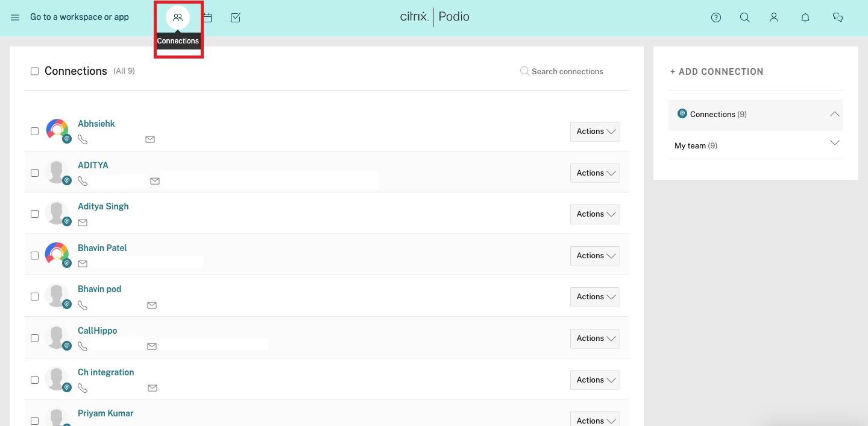Click the Citrix Podio logo
This screenshot has width=868, height=426.
tap(435, 17)
